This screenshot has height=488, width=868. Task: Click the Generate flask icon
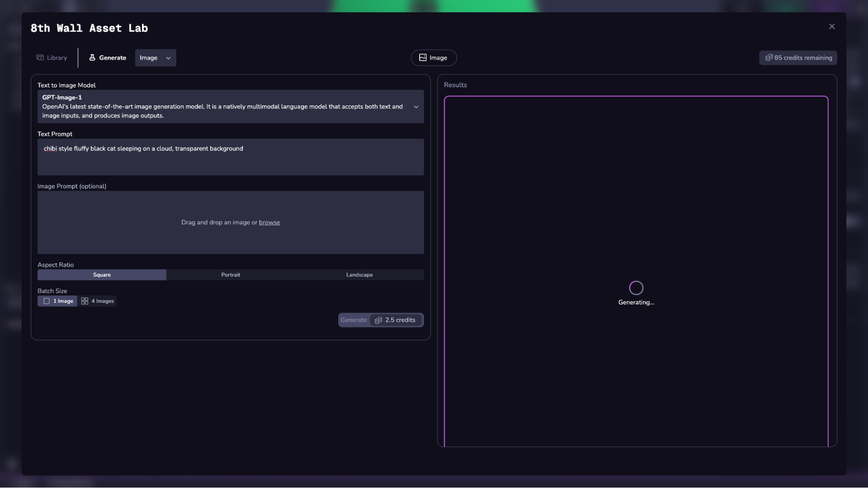click(92, 58)
